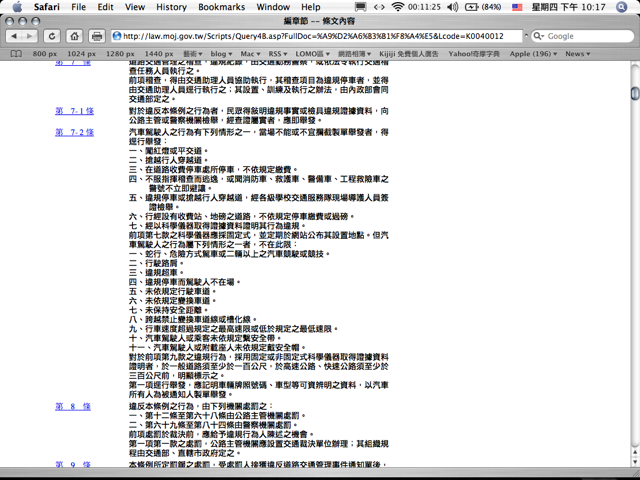Open the News bookmarks folder

[x=578, y=54]
